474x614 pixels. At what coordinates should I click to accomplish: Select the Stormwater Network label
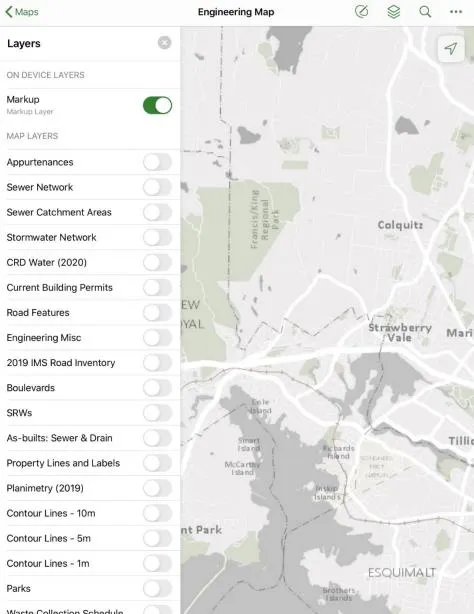point(51,237)
